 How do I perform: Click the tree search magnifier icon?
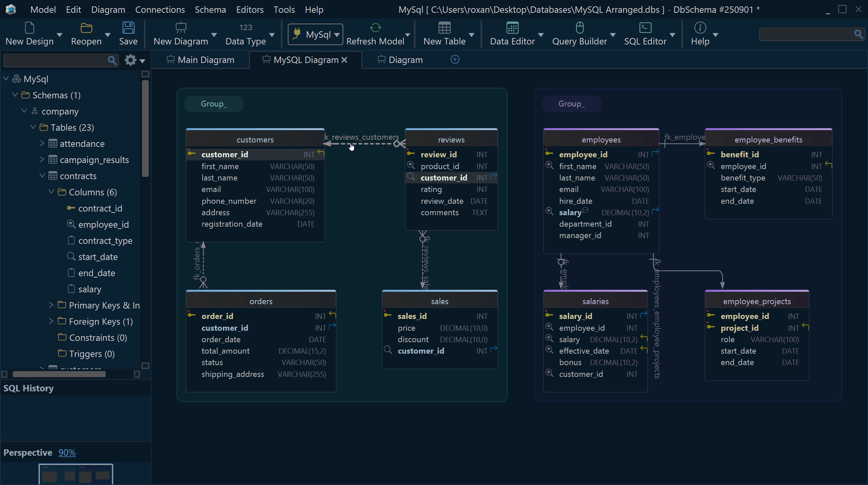tap(112, 61)
